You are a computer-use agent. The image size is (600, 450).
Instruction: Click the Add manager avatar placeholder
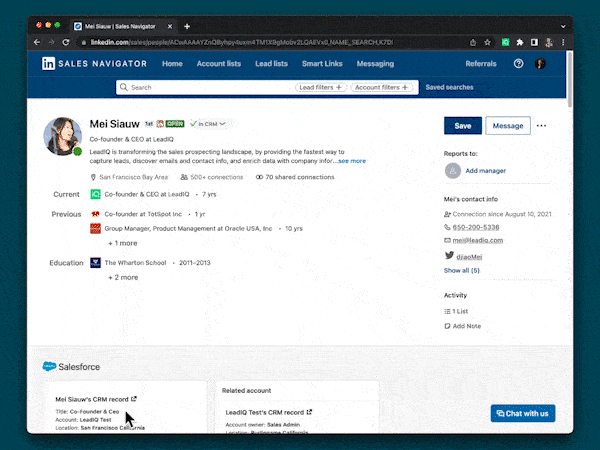click(453, 171)
